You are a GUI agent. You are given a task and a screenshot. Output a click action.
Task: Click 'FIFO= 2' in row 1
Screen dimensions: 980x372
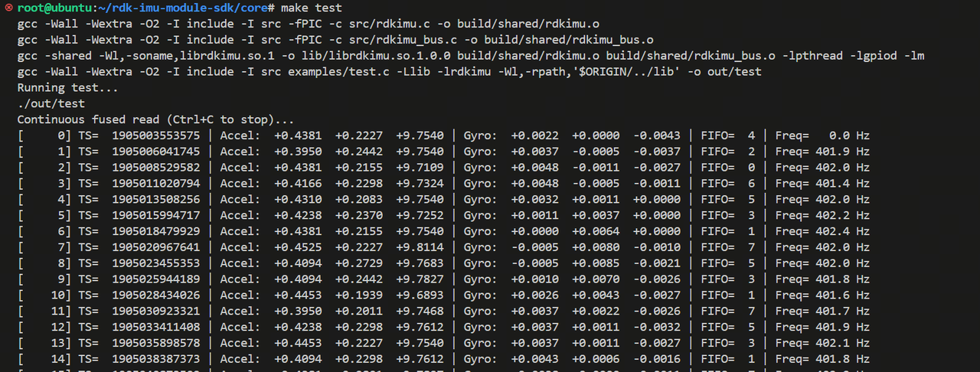click(x=727, y=152)
